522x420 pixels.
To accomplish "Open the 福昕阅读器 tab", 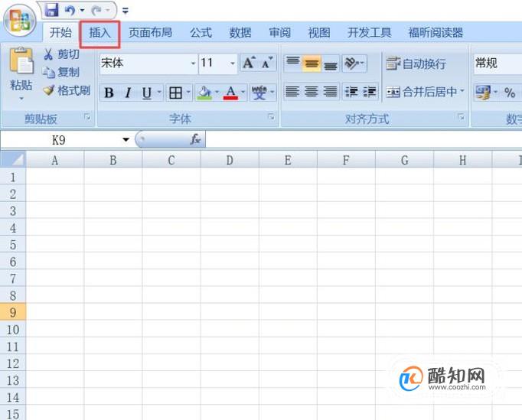I will point(436,33).
